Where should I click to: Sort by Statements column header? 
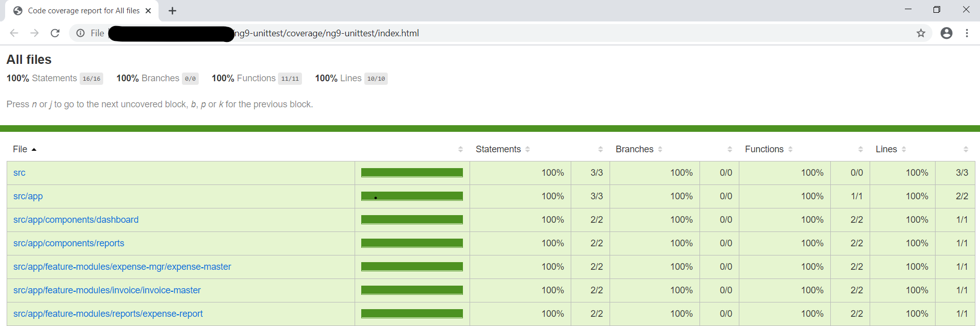(x=498, y=149)
